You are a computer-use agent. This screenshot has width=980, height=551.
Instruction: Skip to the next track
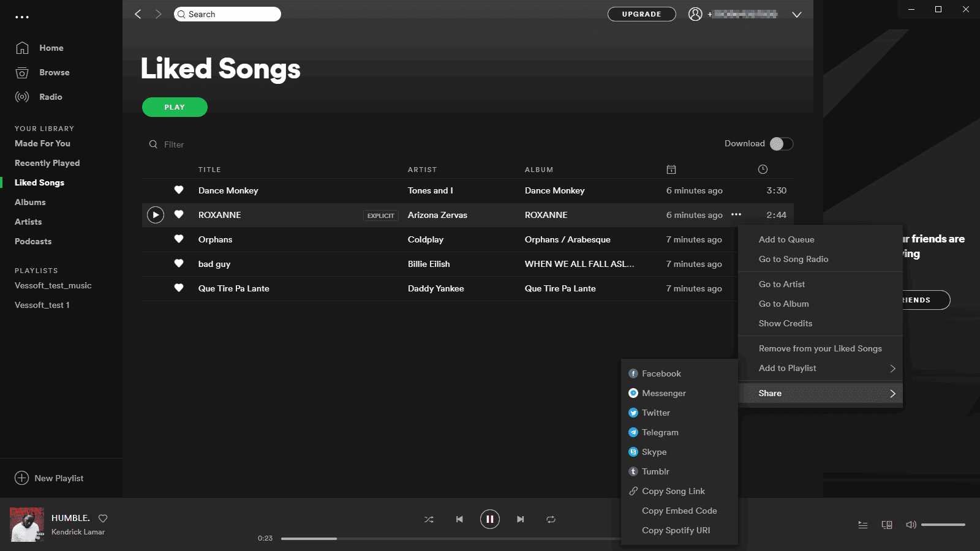coord(520,519)
